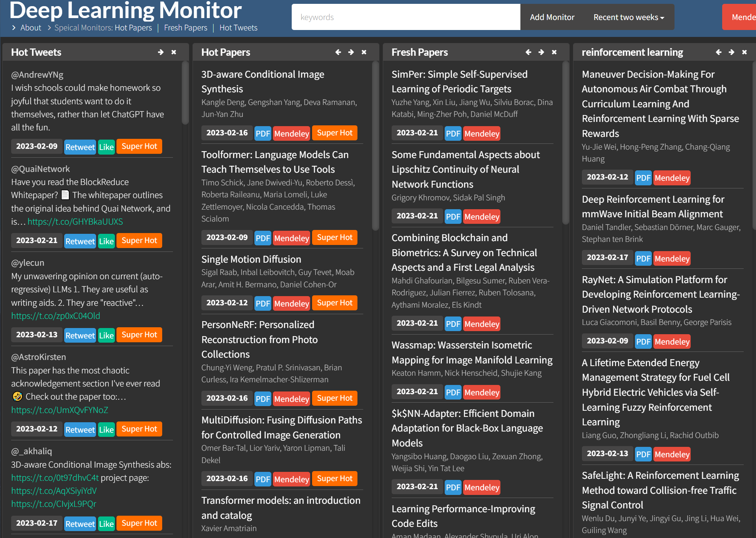
Task: Retweet the AndrewYNg tweet
Action: [80, 147]
